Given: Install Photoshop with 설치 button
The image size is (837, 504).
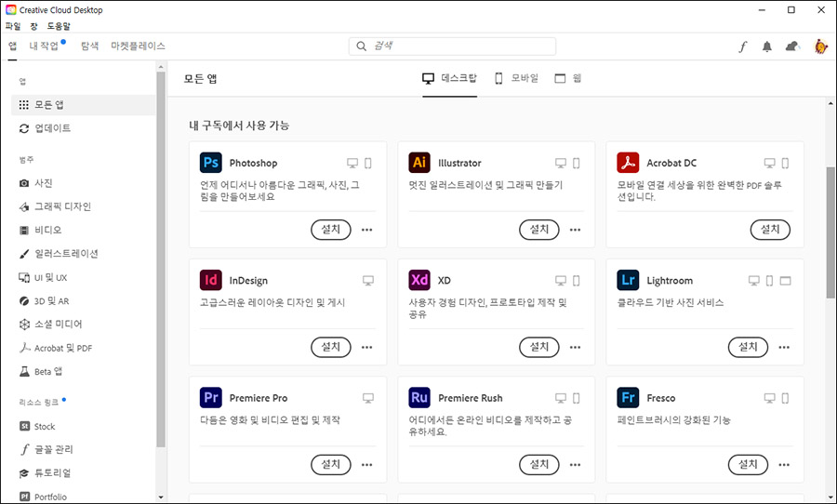Looking at the screenshot, I should [331, 230].
